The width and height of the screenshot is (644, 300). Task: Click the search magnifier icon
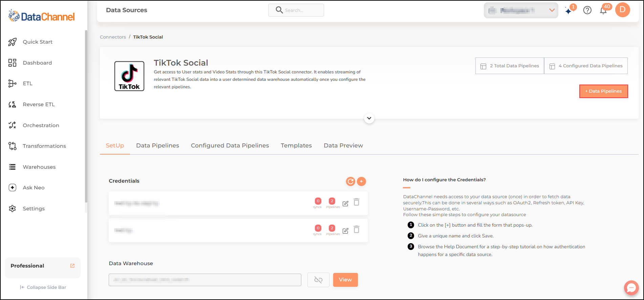279,10
